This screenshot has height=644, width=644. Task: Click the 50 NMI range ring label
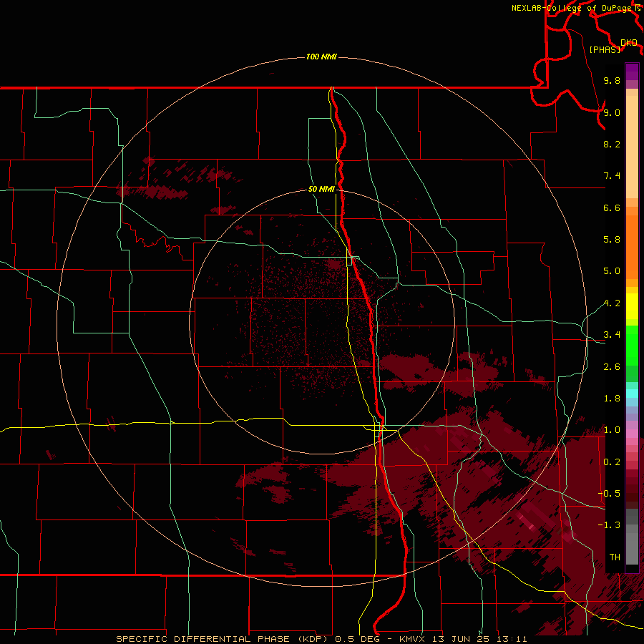click(321, 189)
